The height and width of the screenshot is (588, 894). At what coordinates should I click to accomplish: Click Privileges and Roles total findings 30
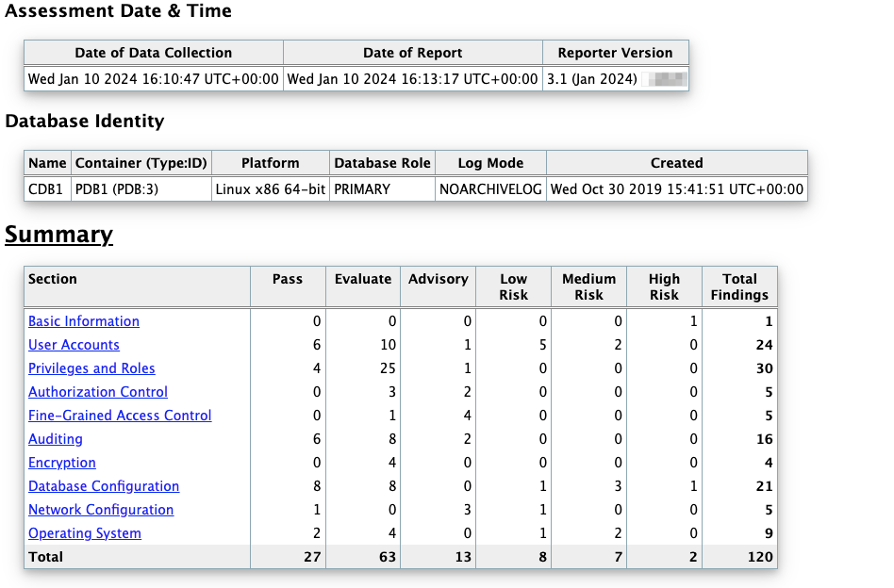click(x=765, y=368)
